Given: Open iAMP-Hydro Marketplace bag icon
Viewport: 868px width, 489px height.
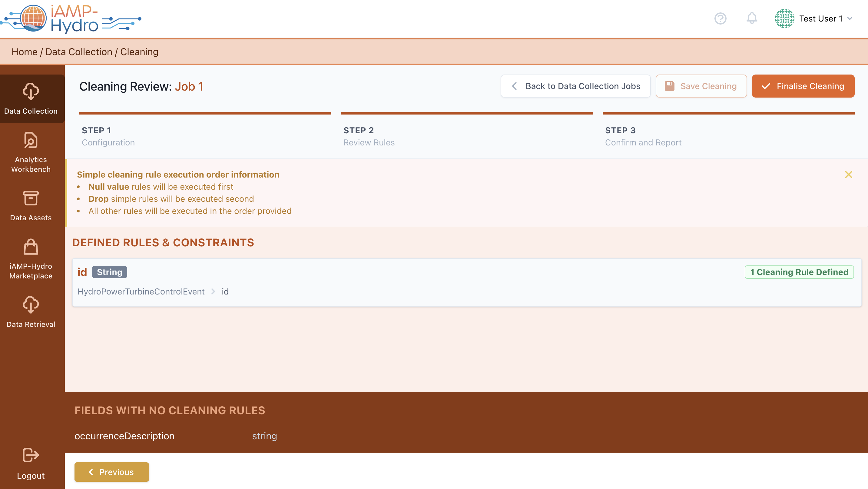Looking at the screenshot, I should [31, 247].
